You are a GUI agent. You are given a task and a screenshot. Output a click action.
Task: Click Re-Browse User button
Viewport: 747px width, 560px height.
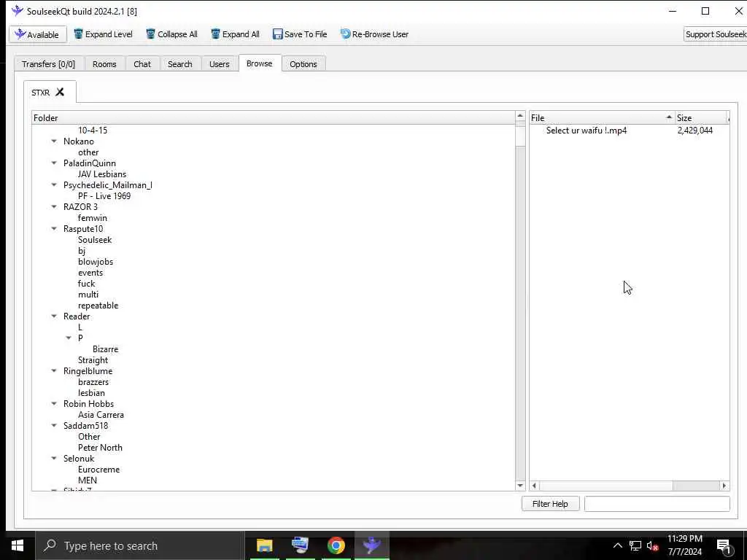[374, 34]
